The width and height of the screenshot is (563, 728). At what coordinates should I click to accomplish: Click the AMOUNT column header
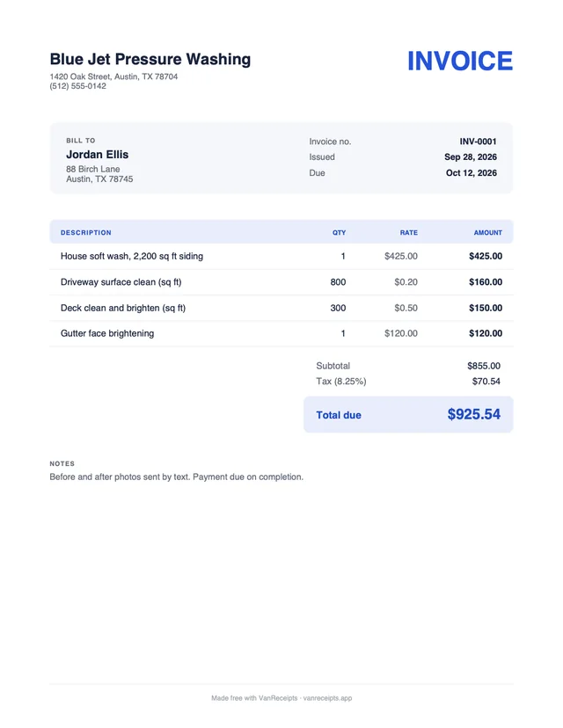click(487, 233)
